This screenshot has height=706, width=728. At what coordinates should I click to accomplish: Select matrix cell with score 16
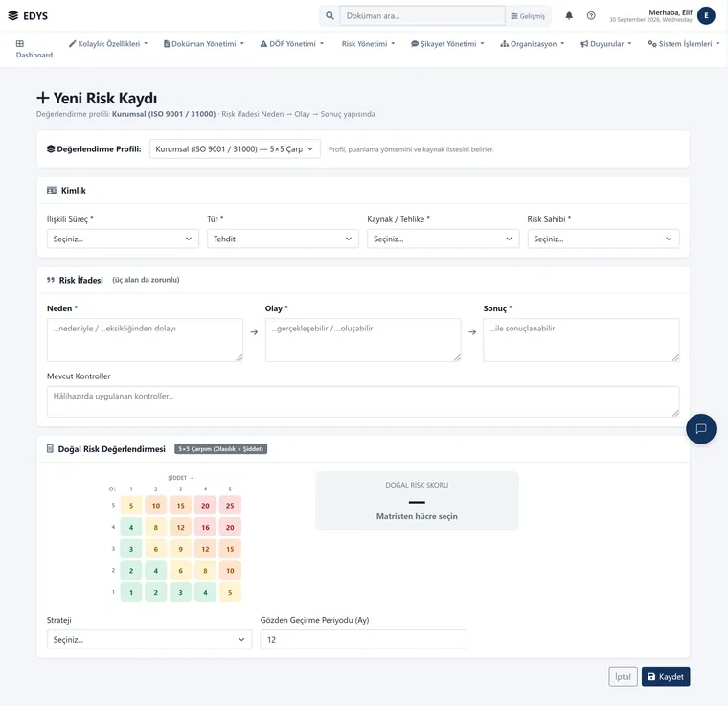[205, 527]
